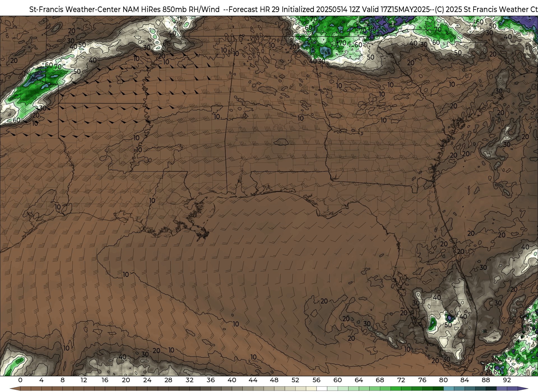Click the colorbar label '76'

pyautogui.click(x=422, y=380)
